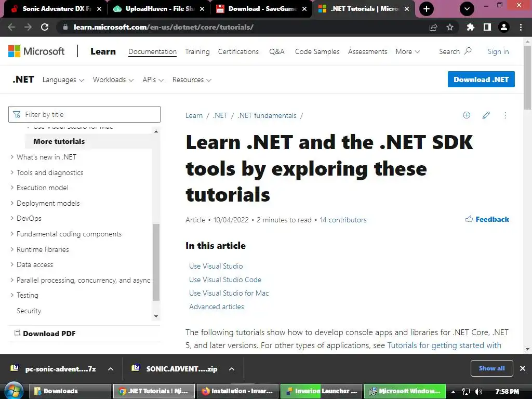Bookmark this page with star icon
This screenshot has height=399, width=532.
pos(450,27)
